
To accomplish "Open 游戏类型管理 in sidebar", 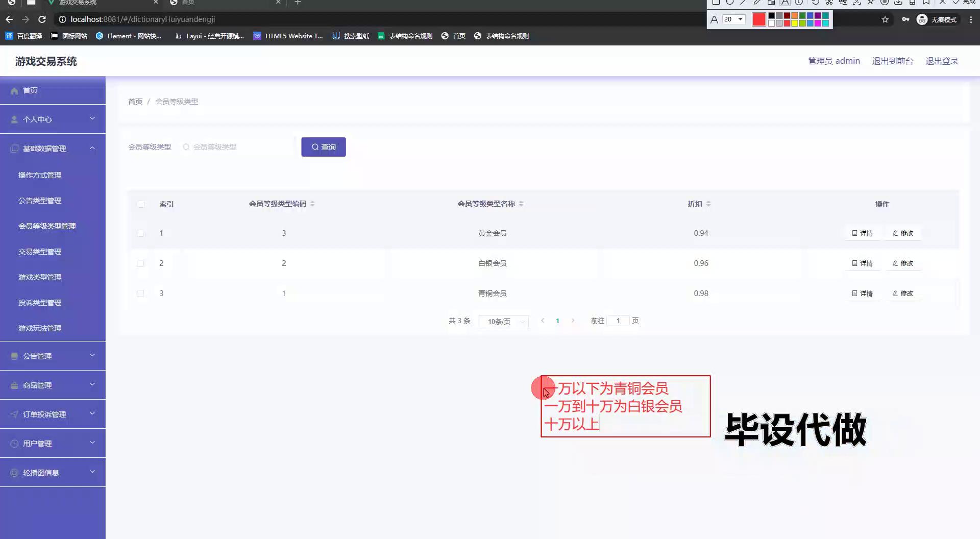I will click(x=40, y=277).
